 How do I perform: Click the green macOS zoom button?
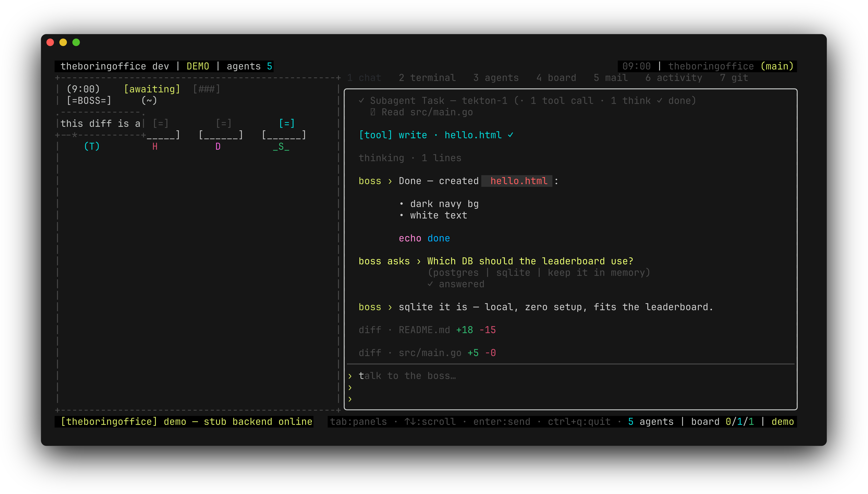76,42
